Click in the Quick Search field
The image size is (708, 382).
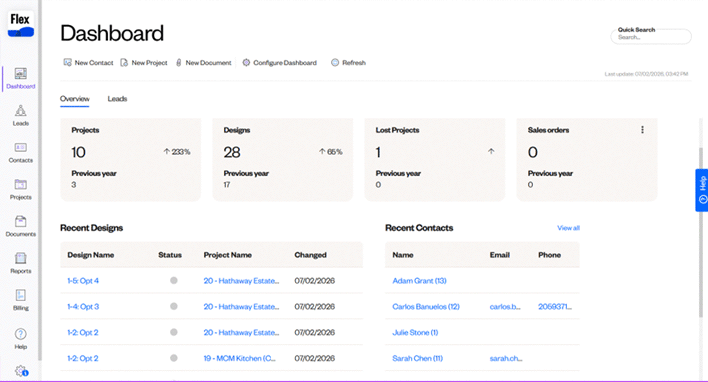651,37
